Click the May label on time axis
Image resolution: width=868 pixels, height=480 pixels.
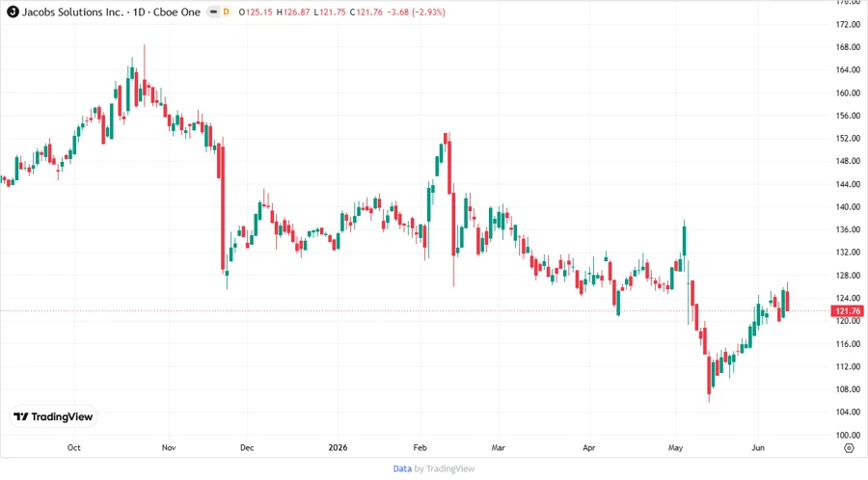[675, 448]
